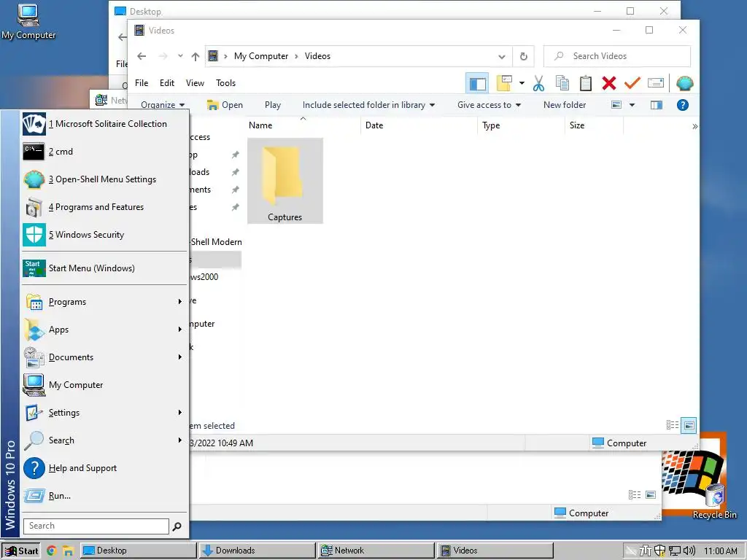Click the Copy toolbar icon
The height and width of the screenshot is (560, 747).
[562, 83]
